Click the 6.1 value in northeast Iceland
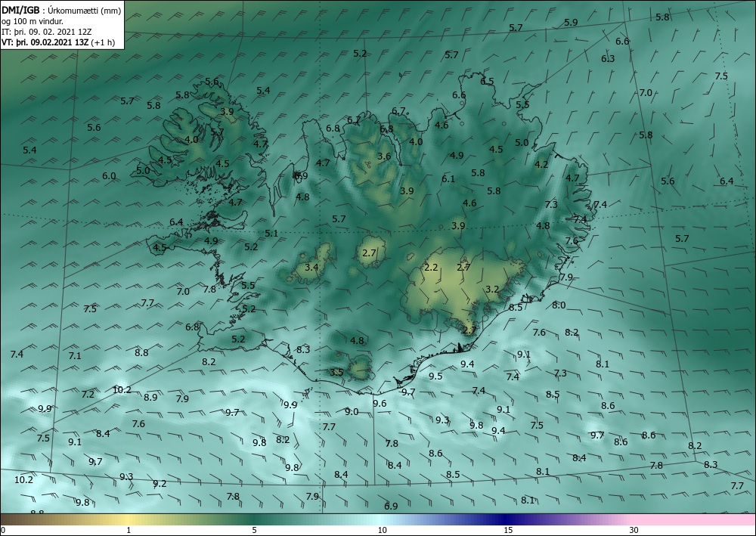756x536 pixels. coord(448,179)
